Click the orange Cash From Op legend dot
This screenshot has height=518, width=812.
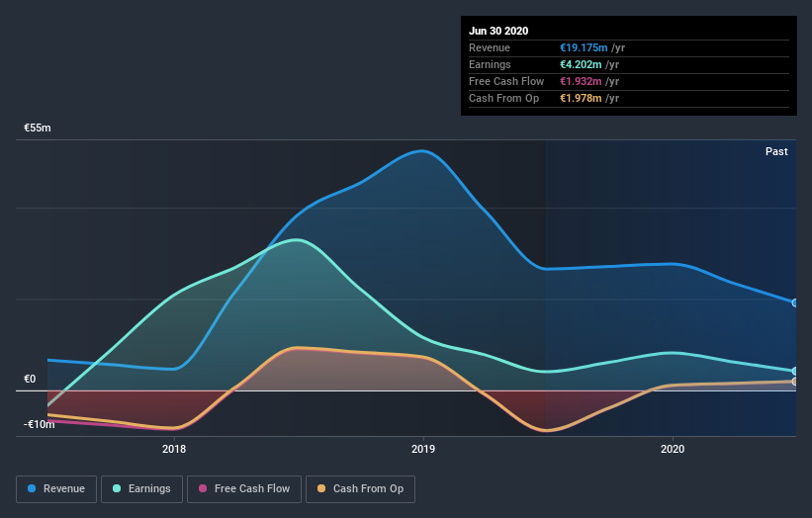pyautogui.click(x=321, y=488)
